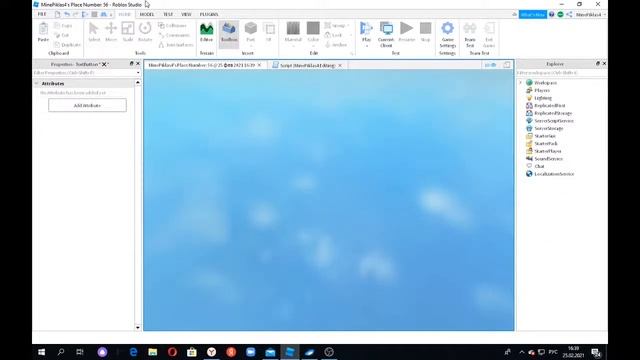Toggle Collisions option
640x360 pixels.
[173, 26]
